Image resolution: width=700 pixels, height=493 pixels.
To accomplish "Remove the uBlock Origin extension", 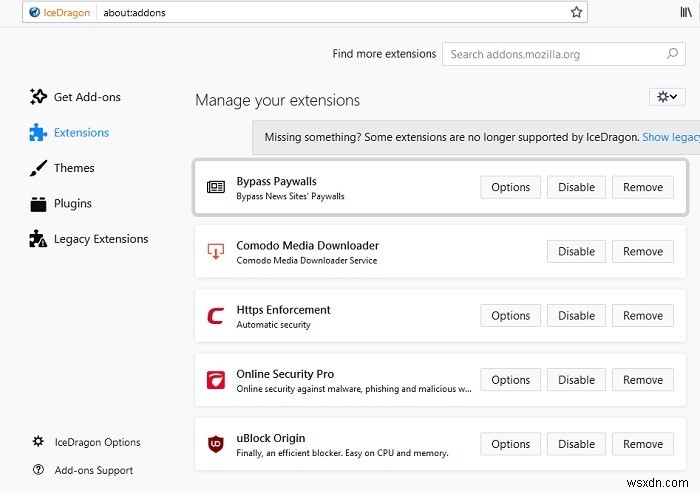I will pyautogui.click(x=643, y=444).
